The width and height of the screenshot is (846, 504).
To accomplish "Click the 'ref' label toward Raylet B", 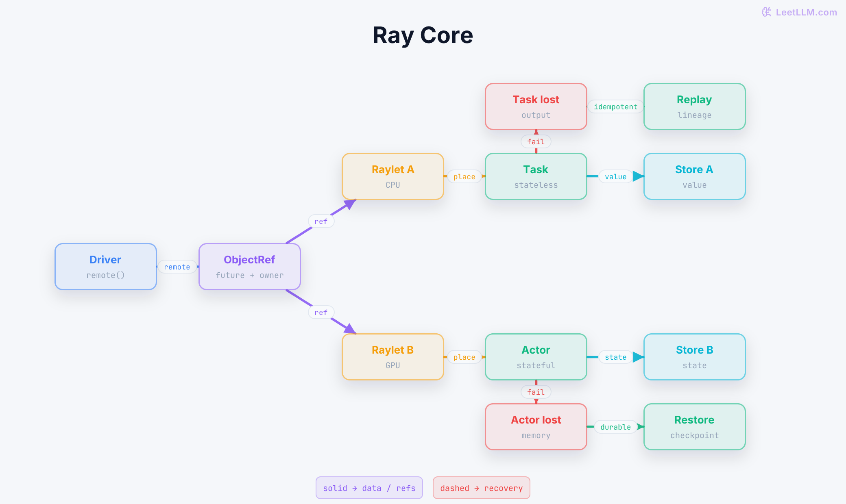I will (x=321, y=313).
